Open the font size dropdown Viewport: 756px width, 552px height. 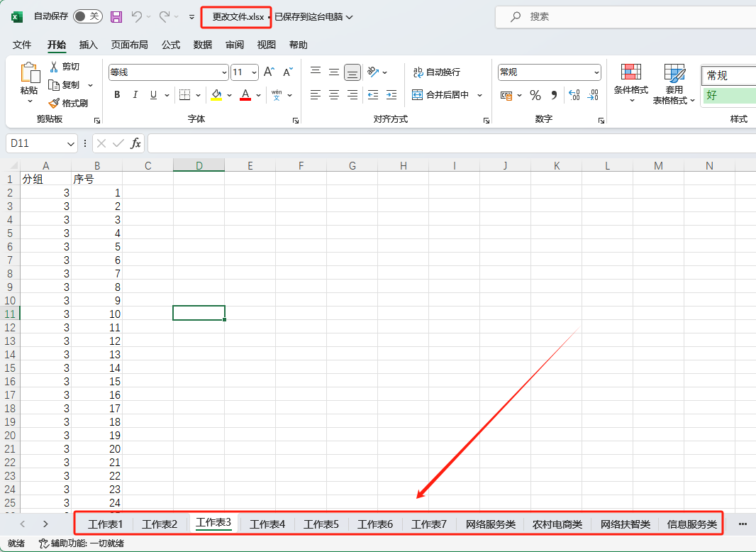254,72
